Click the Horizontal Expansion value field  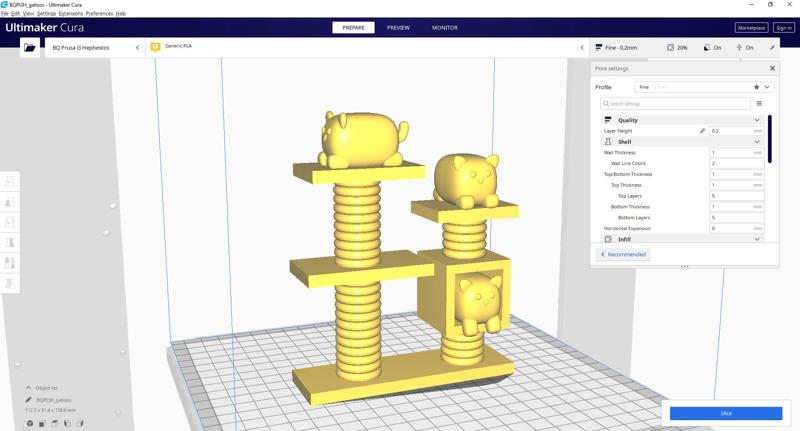(x=737, y=229)
